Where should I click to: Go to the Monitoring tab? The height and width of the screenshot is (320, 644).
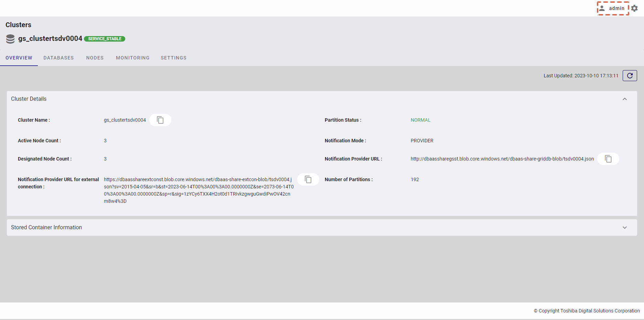132,58
